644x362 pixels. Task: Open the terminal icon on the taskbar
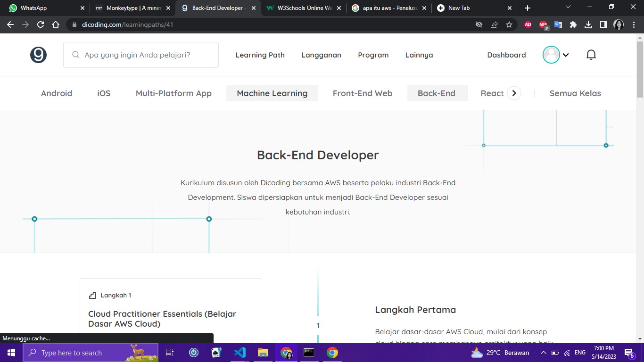(x=309, y=353)
